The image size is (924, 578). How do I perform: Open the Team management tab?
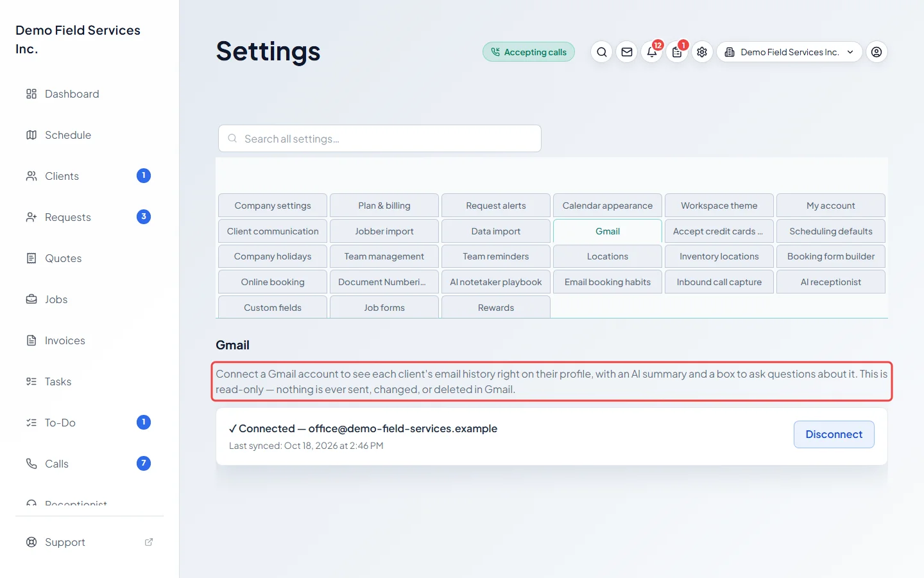click(384, 256)
